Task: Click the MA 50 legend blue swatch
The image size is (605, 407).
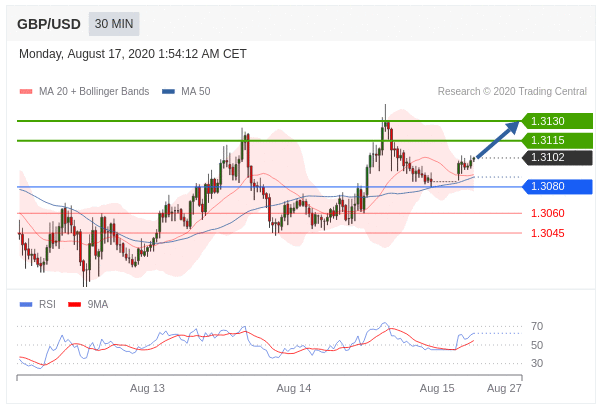Action: point(168,92)
